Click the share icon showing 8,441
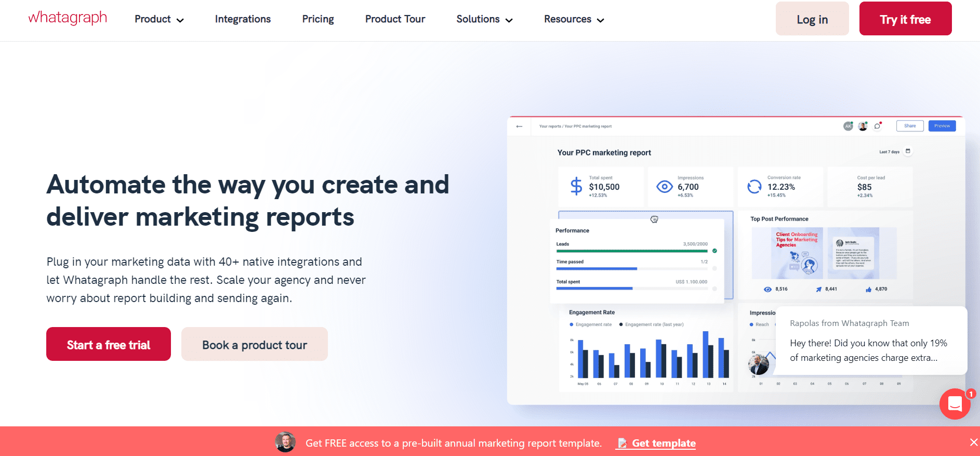Image resolution: width=980 pixels, height=456 pixels. coord(819,289)
